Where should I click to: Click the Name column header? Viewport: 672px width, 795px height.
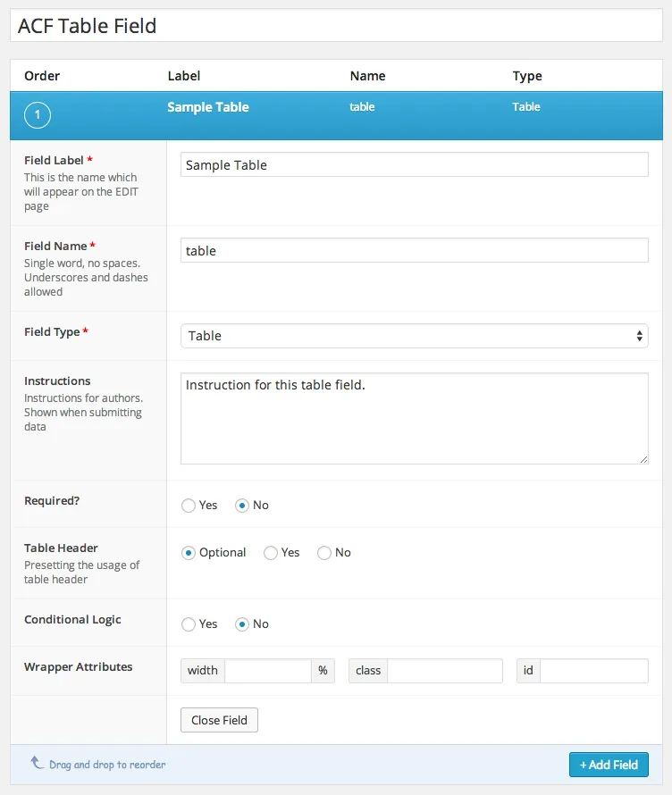pyautogui.click(x=367, y=76)
